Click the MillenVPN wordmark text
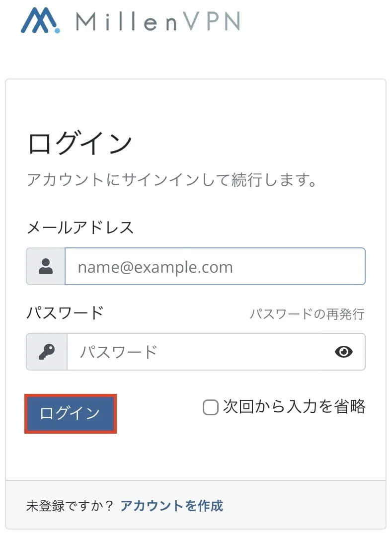The image size is (392, 537). (158, 21)
